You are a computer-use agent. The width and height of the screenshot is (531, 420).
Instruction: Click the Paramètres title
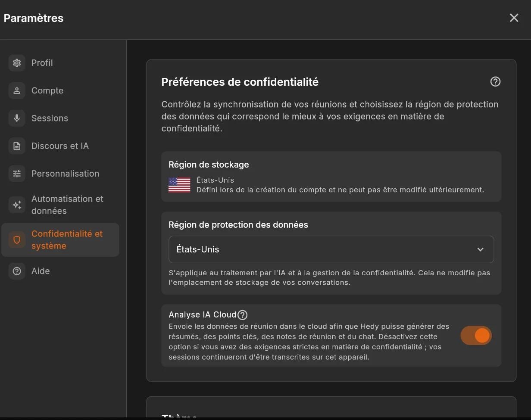point(34,18)
